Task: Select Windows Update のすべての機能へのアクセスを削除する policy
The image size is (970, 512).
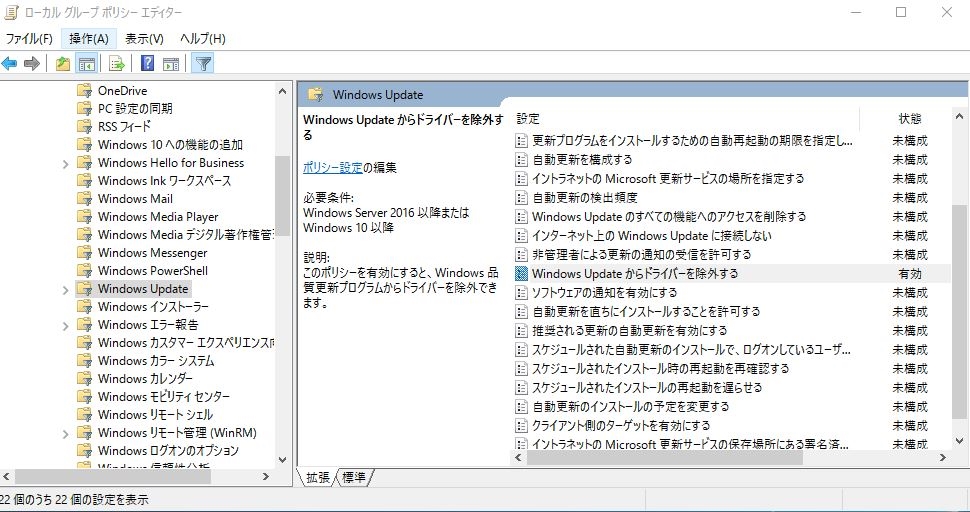Action: tap(669, 216)
